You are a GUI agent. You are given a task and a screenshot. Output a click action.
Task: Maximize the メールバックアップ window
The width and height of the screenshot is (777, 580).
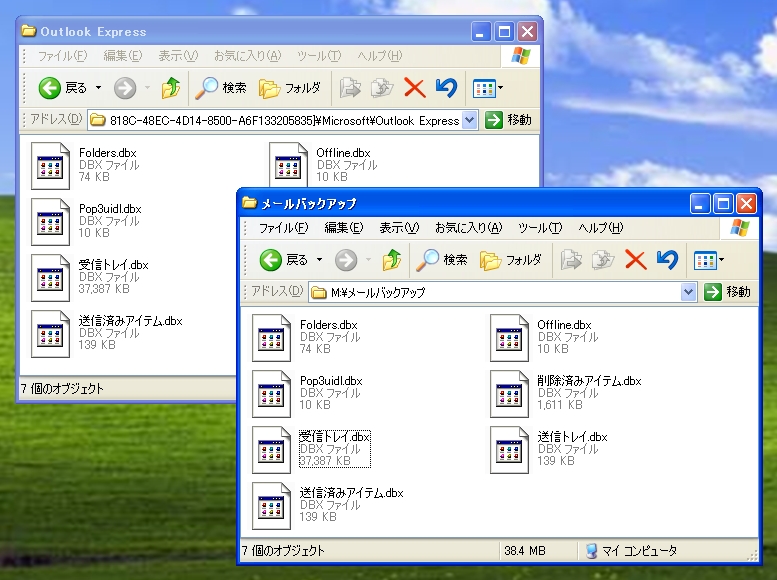pyautogui.click(x=723, y=204)
